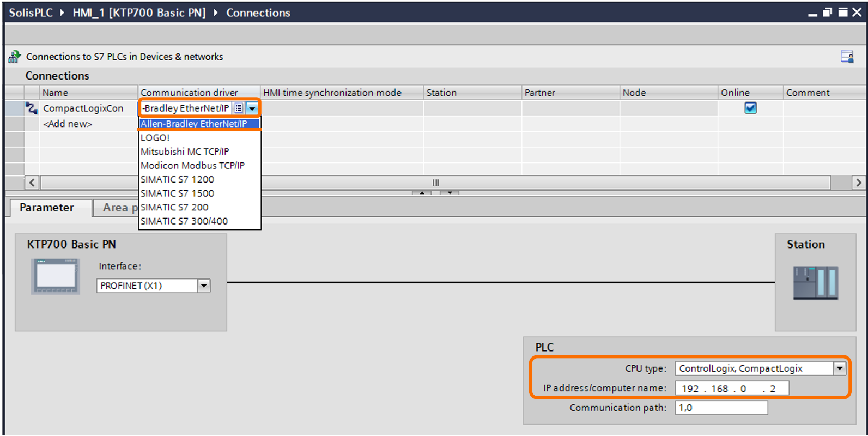Click the Partner column header
The width and height of the screenshot is (868, 436).
[x=570, y=93]
